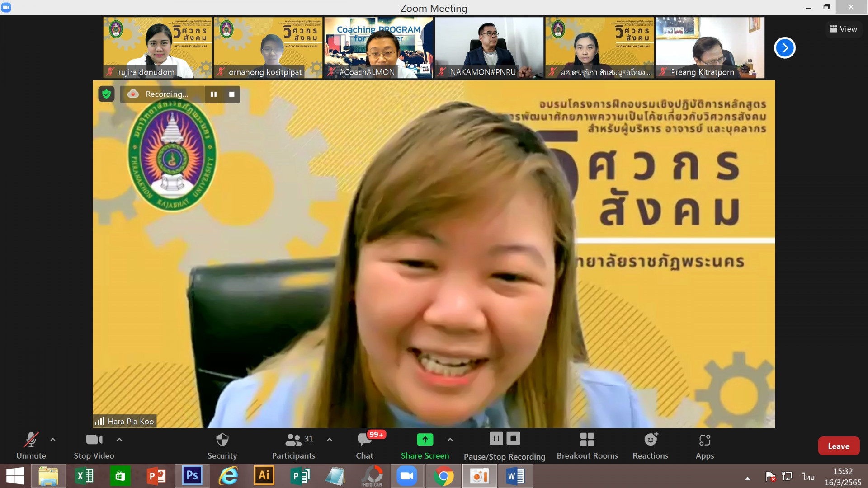Viewport: 868px width, 488px height.
Task: Open the Action Center flag icon
Action: point(770,476)
